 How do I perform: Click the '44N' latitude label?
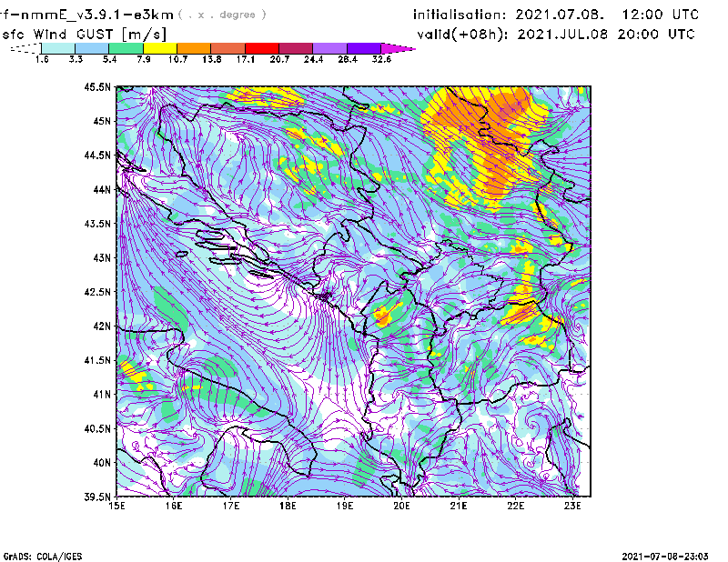pyautogui.click(x=102, y=190)
